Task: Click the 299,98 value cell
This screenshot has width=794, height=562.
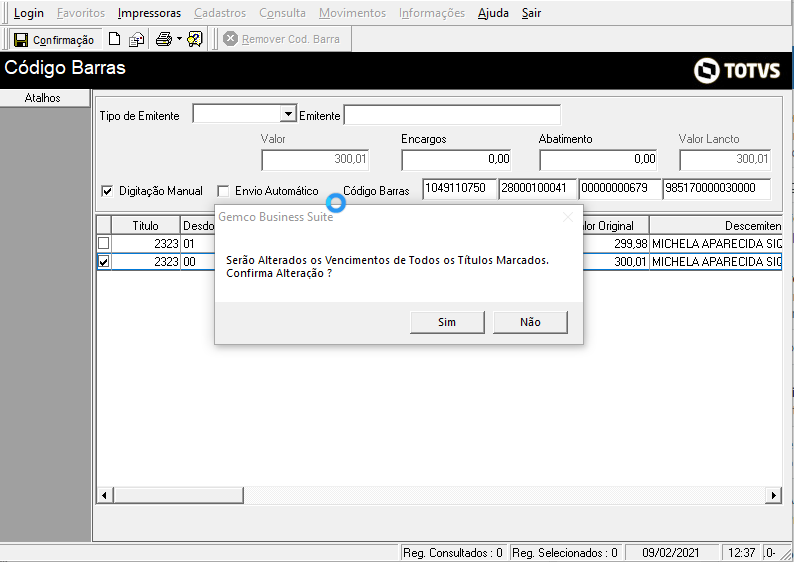Action: point(616,244)
